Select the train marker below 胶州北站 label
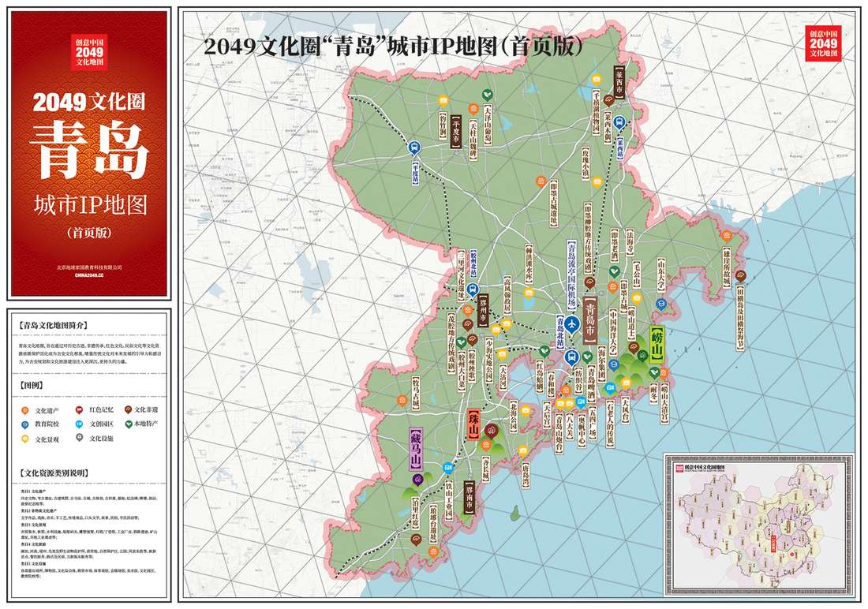The image size is (868, 609). pyautogui.click(x=472, y=289)
